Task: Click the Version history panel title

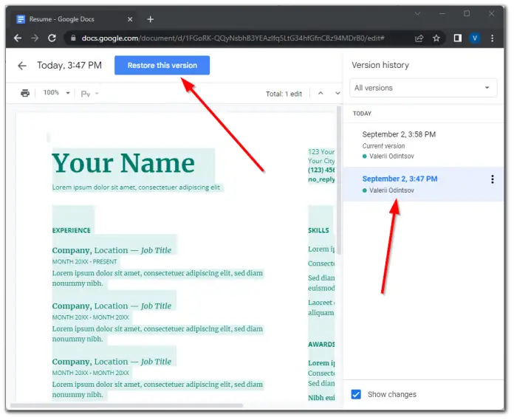Action: (380, 65)
